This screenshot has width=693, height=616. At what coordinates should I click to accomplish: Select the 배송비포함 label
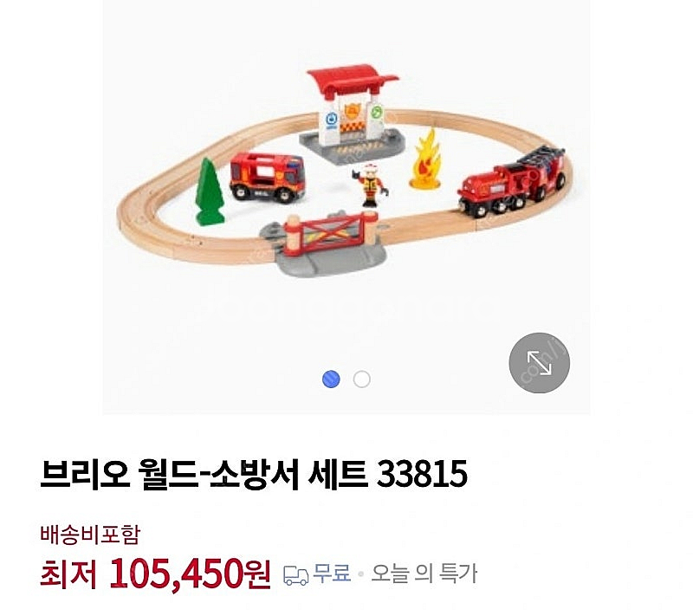(90, 534)
